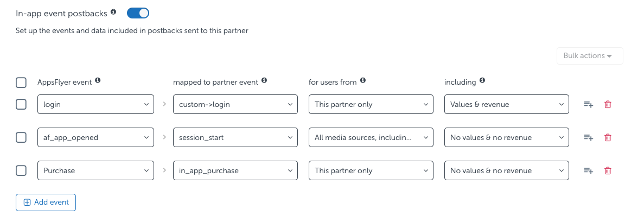Open the Bulk actions dropdown
This screenshot has height=222, width=644.
coord(590,56)
